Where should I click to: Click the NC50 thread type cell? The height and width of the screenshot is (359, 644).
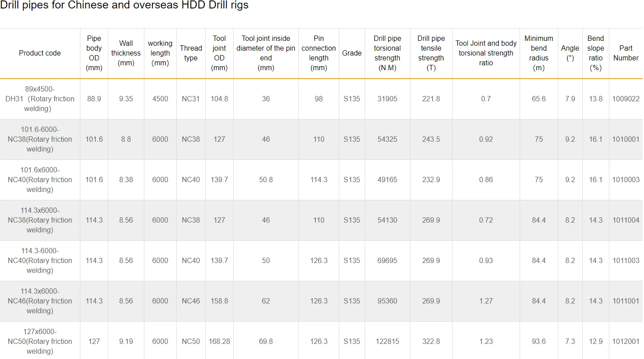(x=191, y=342)
